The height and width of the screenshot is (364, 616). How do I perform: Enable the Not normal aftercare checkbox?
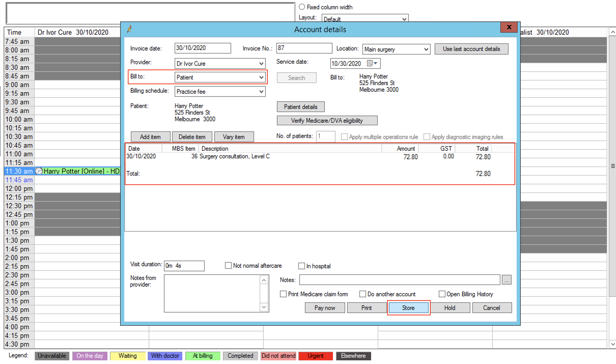(x=228, y=265)
